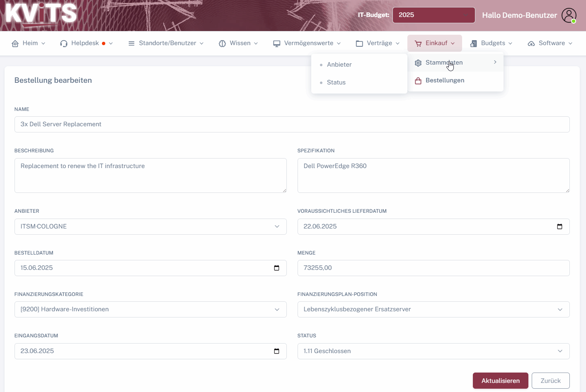Open the IT-Budget year dropdown

[x=433, y=15]
